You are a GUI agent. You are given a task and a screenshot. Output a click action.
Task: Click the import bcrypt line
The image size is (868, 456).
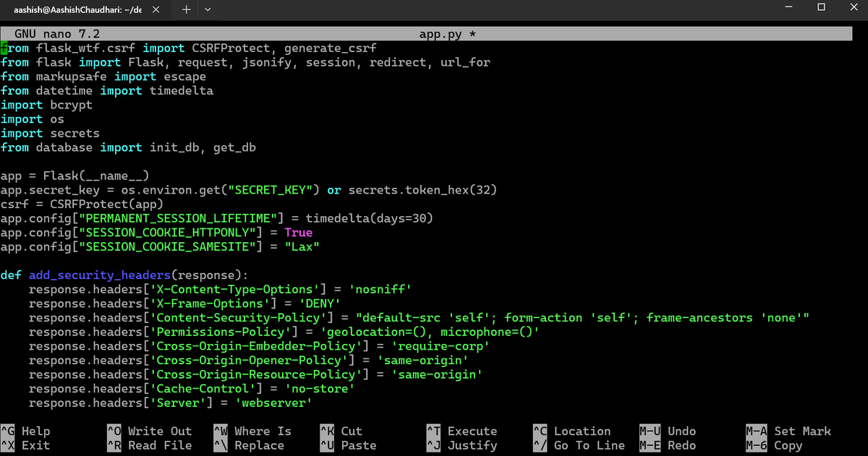tap(46, 105)
